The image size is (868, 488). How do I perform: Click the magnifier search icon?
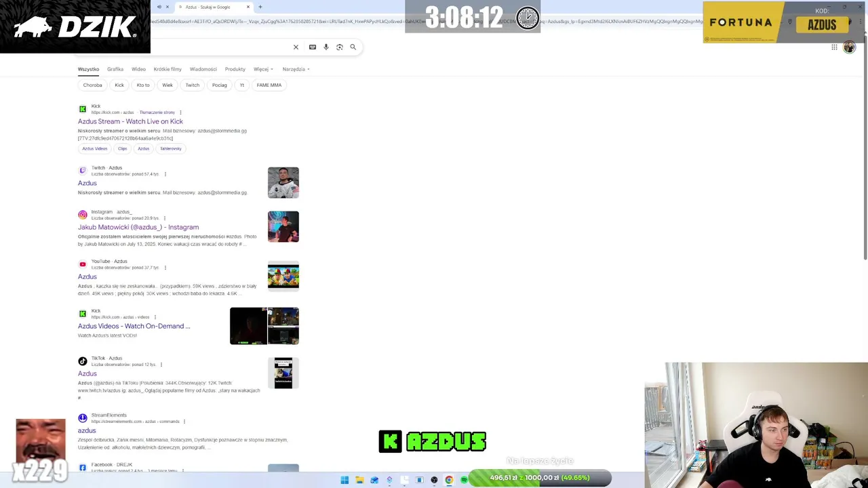(353, 47)
